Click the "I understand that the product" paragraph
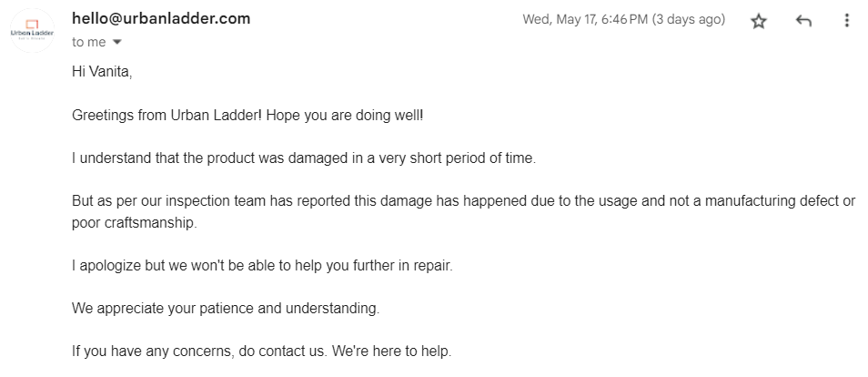The width and height of the screenshot is (868, 377). coord(304,158)
